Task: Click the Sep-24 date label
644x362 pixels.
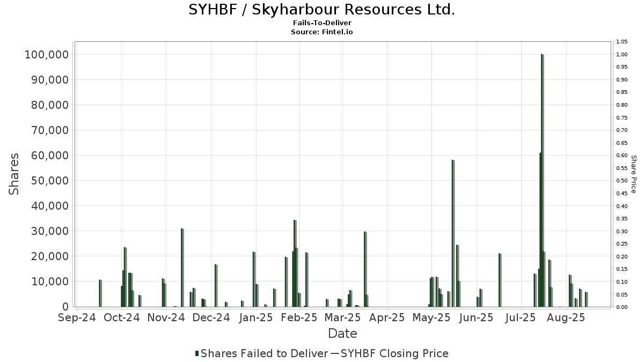Action: click(x=77, y=317)
